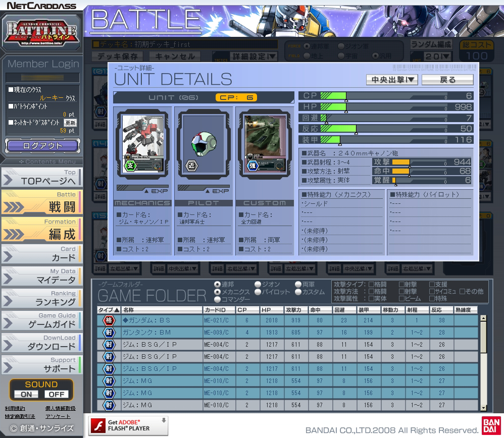Click the ログアウト logout button
This screenshot has width=504, height=438.
point(42,146)
